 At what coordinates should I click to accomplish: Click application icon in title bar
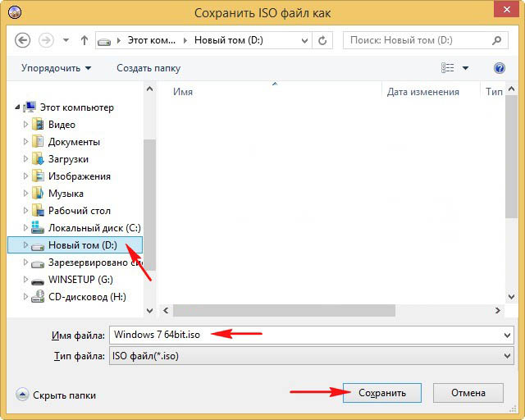tap(15, 12)
